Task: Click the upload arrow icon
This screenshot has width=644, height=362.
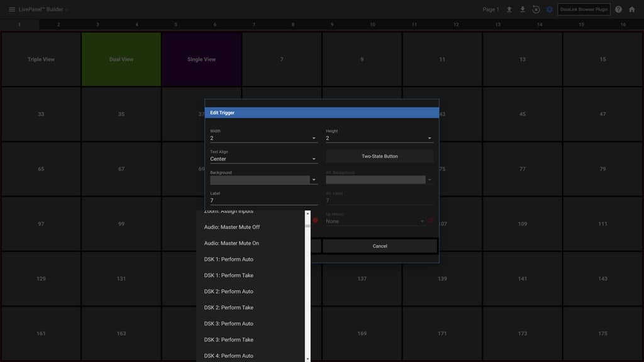Action: coord(509,9)
